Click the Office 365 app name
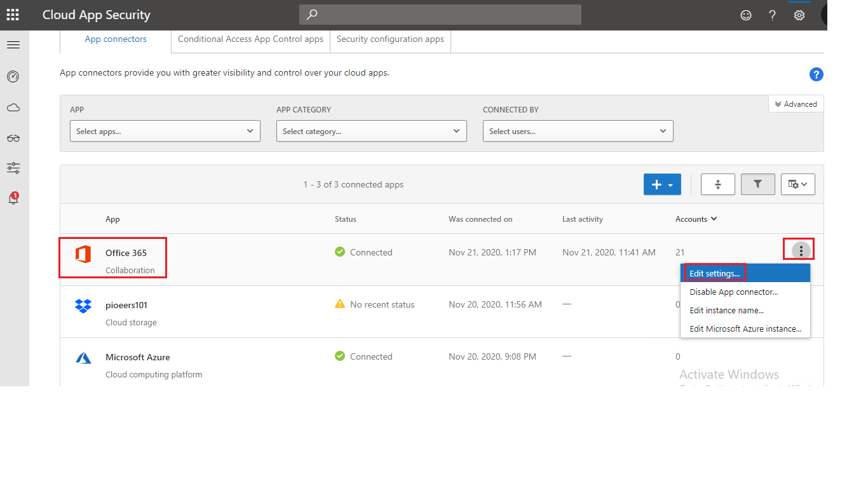The image size is (868, 488). coord(126,253)
